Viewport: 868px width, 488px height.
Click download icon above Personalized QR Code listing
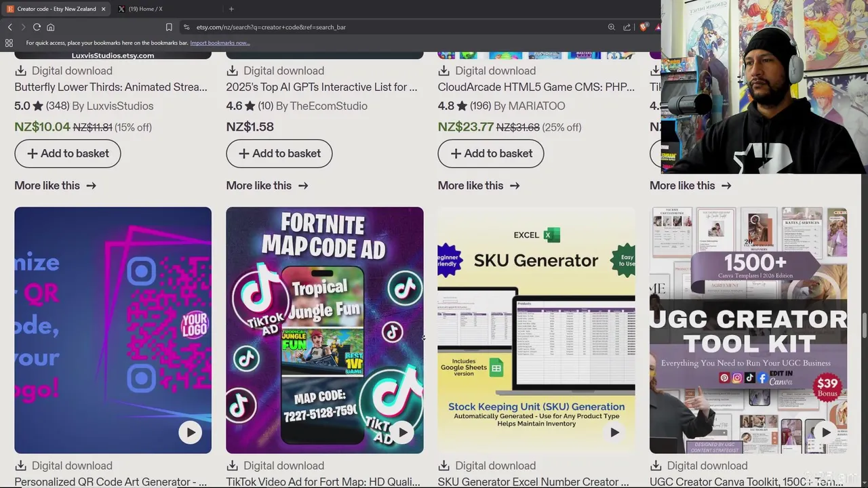[20, 466]
